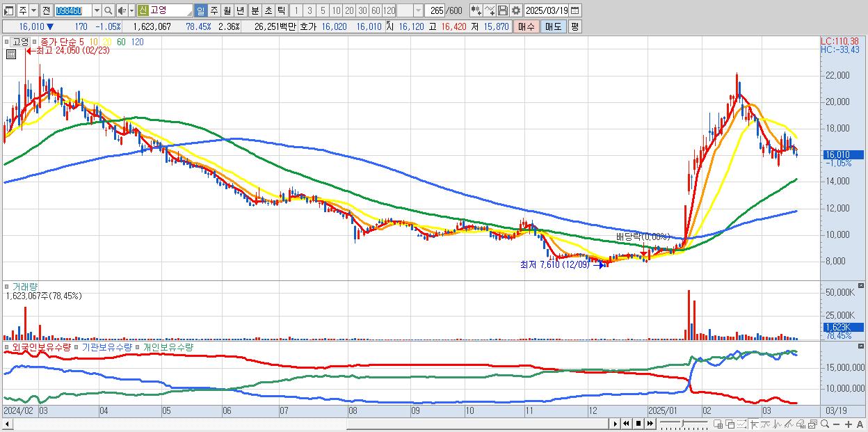Select the 일 (daily) period button
Viewport: 868px width, 432px height.
coord(200,10)
